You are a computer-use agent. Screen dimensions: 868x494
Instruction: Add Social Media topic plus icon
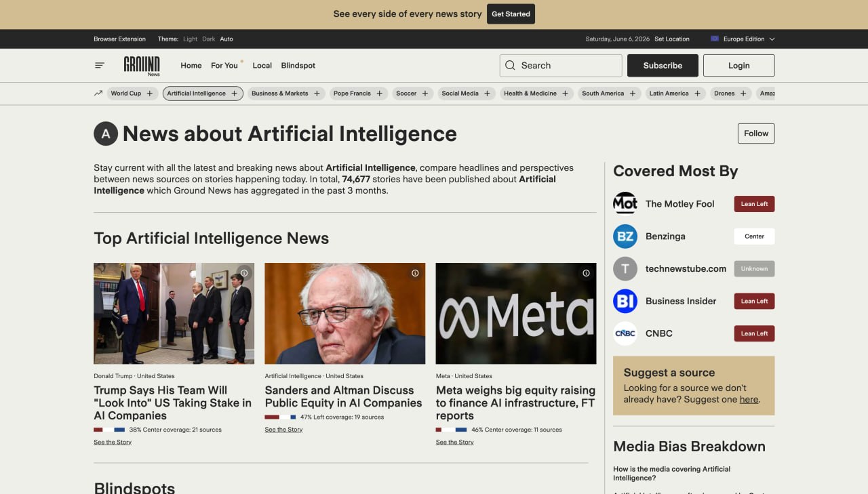coord(487,94)
